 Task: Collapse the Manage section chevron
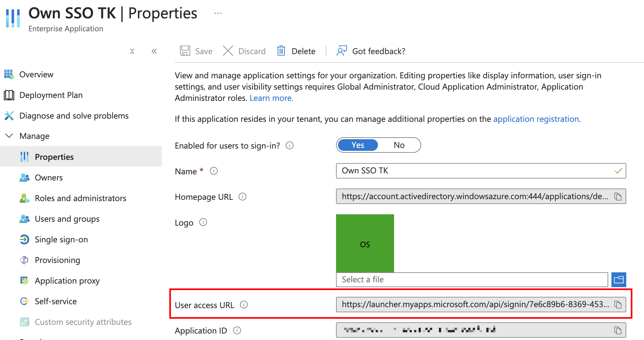[x=9, y=136]
